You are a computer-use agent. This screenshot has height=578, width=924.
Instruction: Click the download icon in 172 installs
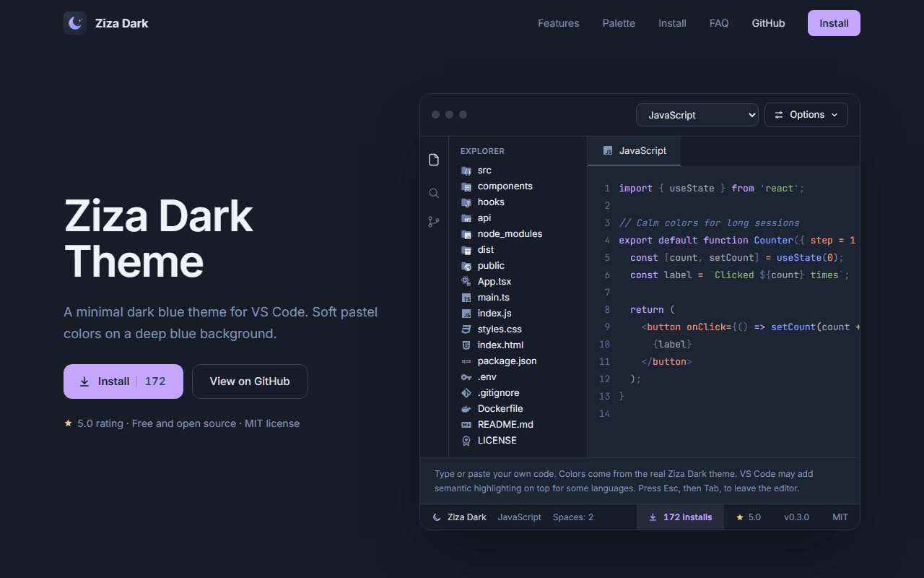(653, 517)
